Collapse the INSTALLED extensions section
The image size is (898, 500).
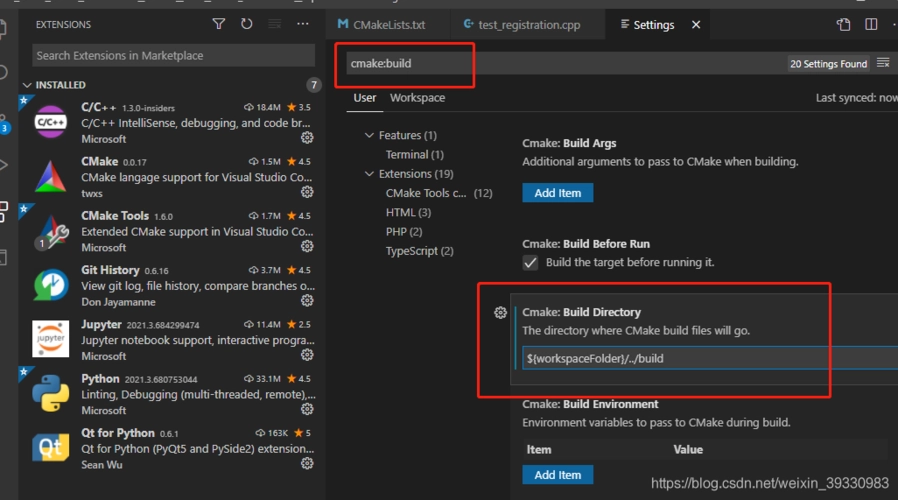[27, 85]
